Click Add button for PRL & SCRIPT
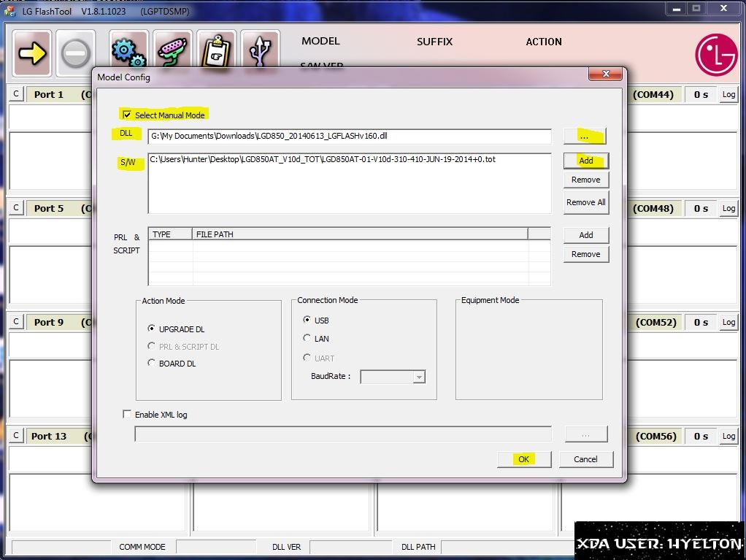 tap(585, 235)
